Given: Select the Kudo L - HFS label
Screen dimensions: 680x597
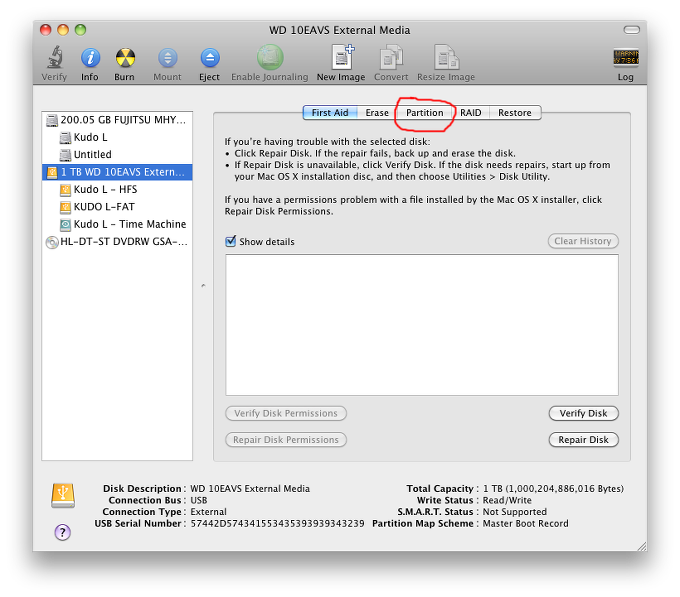Looking at the screenshot, I should click(105, 189).
